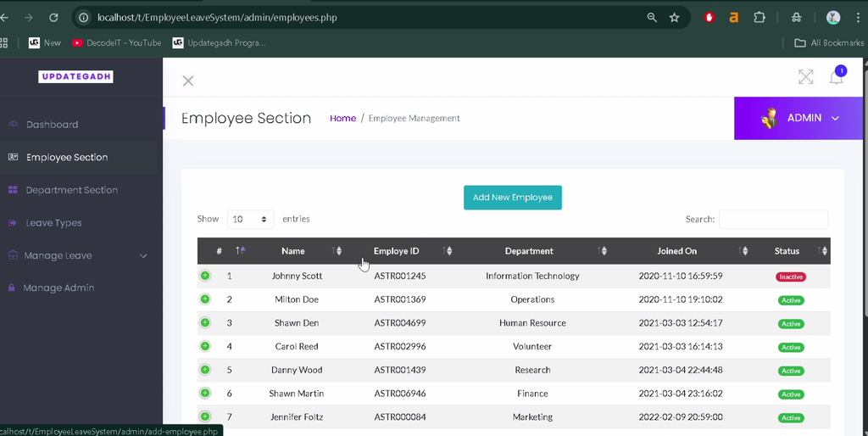
Task: Open the zoom magnifier icon in address bar
Action: click(652, 18)
